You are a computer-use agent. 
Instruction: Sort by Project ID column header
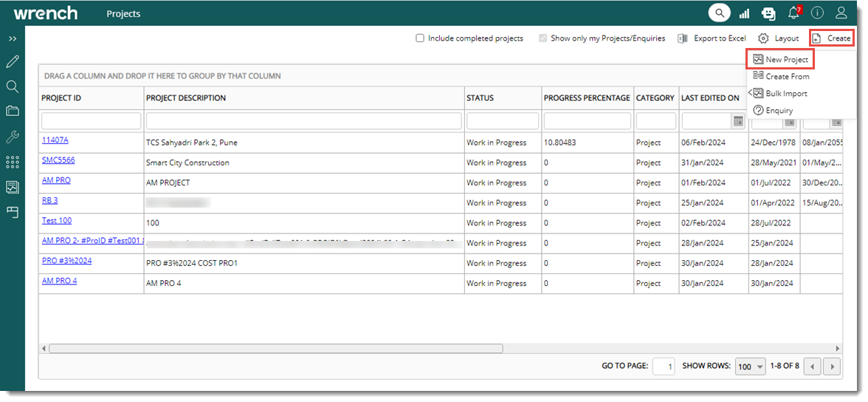coord(61,98)
